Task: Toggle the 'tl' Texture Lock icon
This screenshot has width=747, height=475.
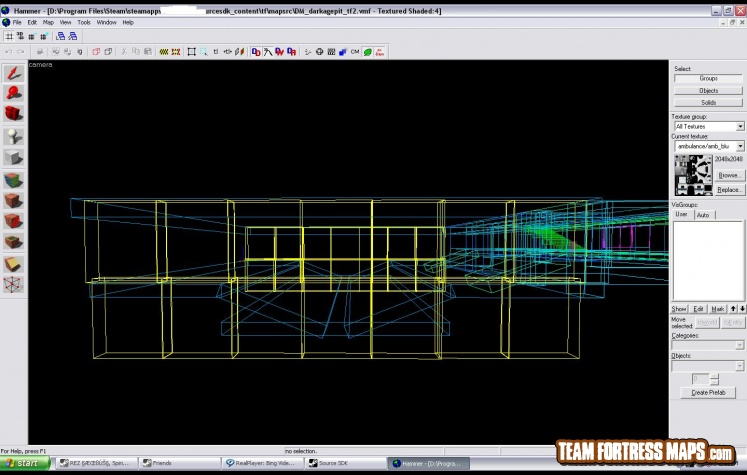Action: [x=216, y=52]
